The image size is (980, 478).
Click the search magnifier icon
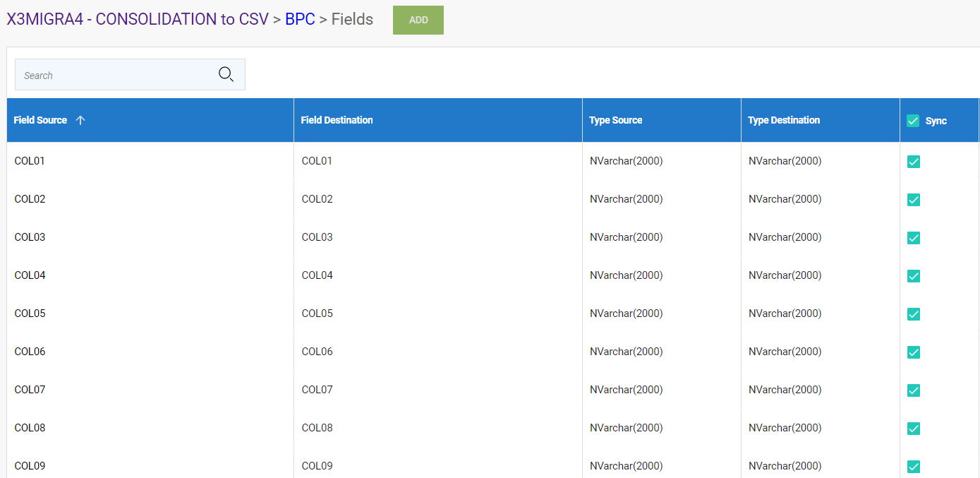tap(226, 74)
